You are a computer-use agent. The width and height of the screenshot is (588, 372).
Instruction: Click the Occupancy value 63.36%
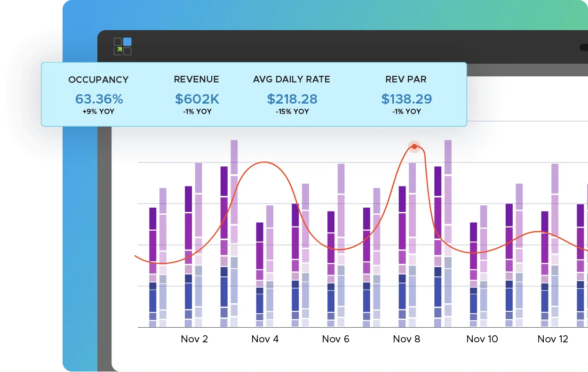tap(99, 99)
